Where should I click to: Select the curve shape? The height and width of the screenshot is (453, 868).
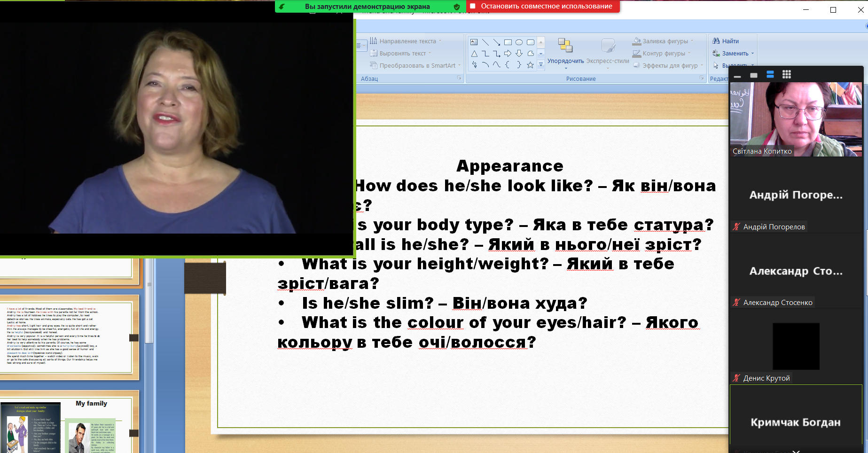tap(497, 65)
